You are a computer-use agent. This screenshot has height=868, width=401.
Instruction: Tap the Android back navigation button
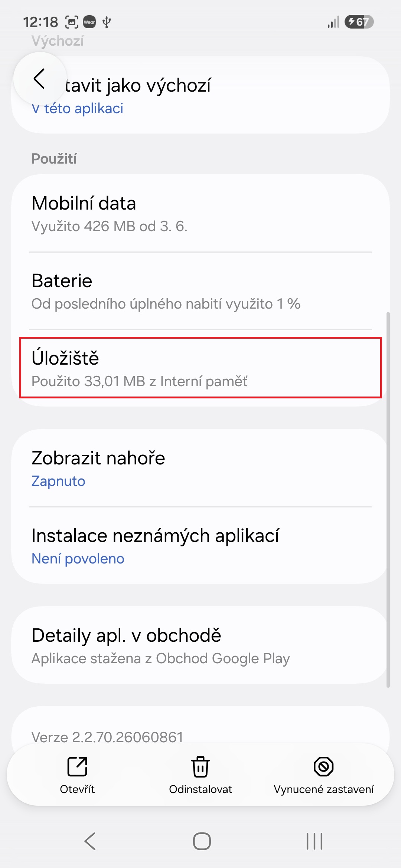coord(90,841)
